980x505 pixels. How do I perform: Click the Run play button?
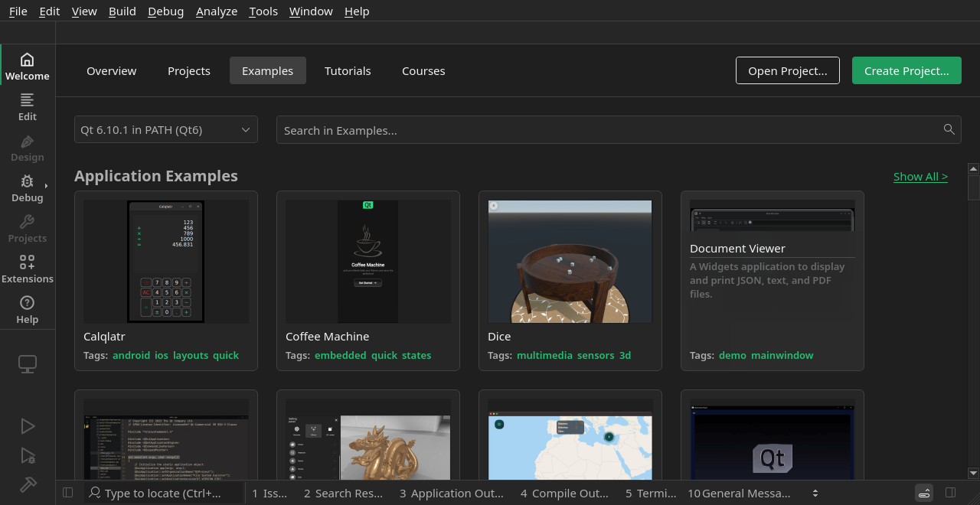[x=28, y=426]
